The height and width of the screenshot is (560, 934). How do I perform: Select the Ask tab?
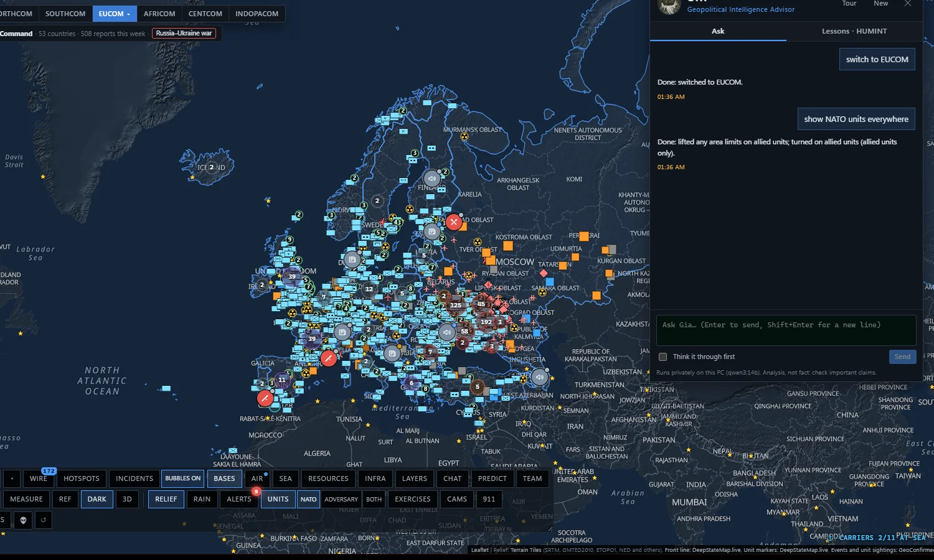718,31
